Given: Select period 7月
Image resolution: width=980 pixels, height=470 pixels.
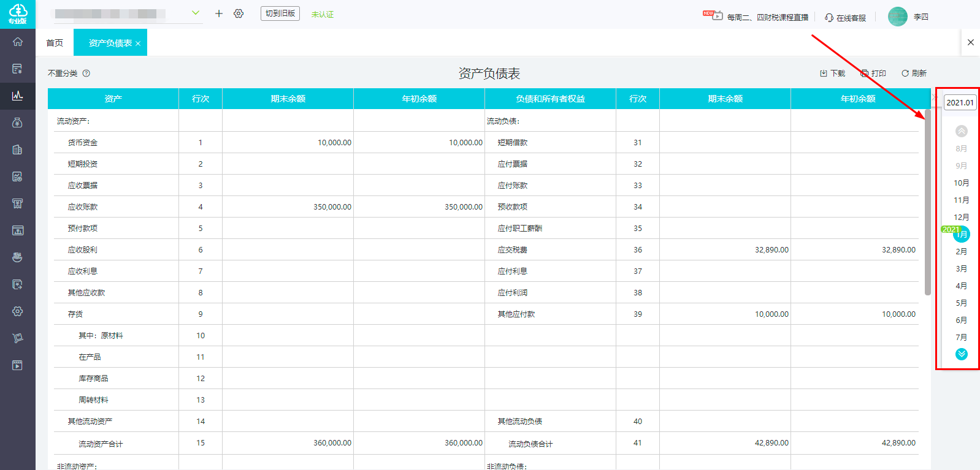Looking at the screenshot, I should [962, 338].
